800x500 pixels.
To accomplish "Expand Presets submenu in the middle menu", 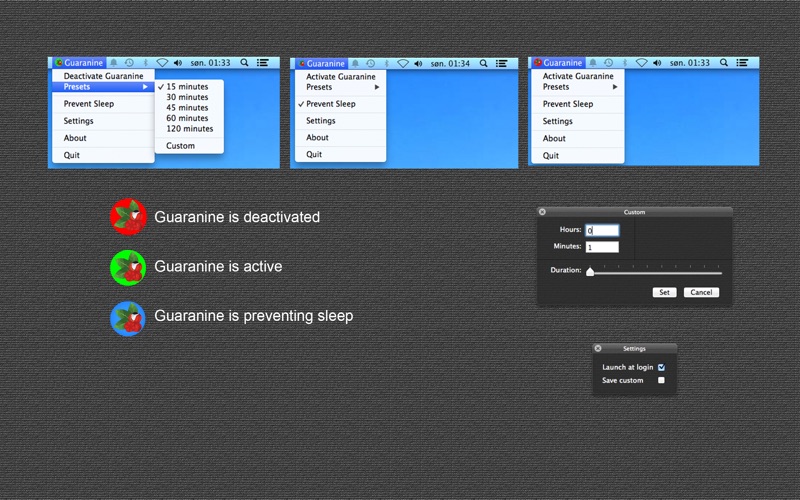I will (x=340, y=87).
